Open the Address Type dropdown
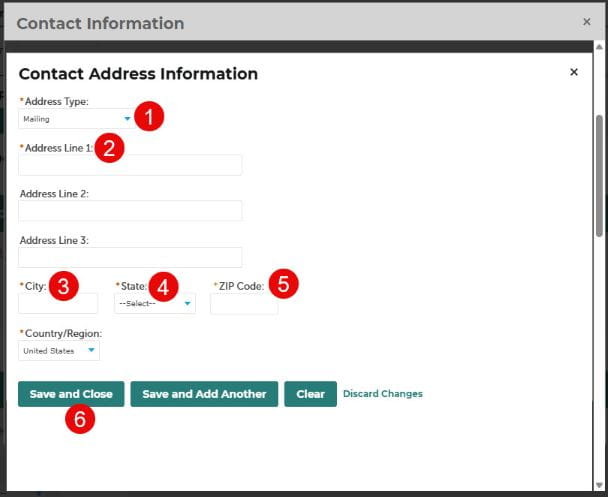Image resolution: width=608 pixels, height=497 pixels. (x=77, y=119)
